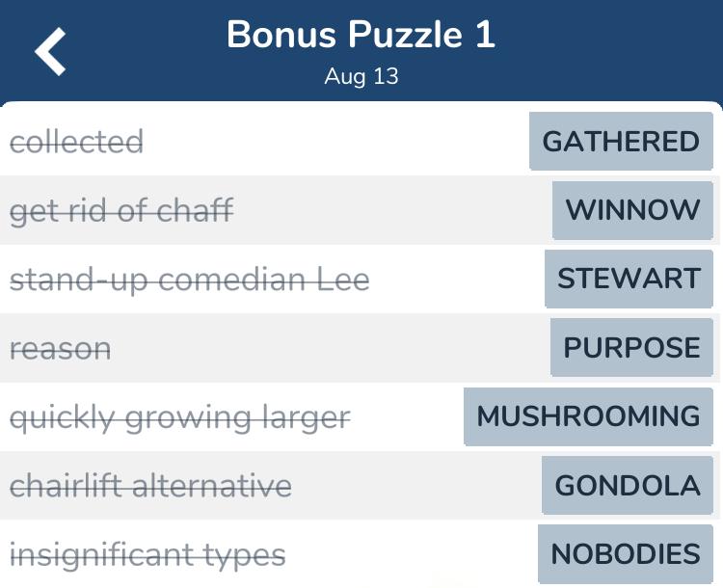This screenshot has width=723, height=588.
Task: Click the 'collected' clue text
Action: (x=76, y=142)
